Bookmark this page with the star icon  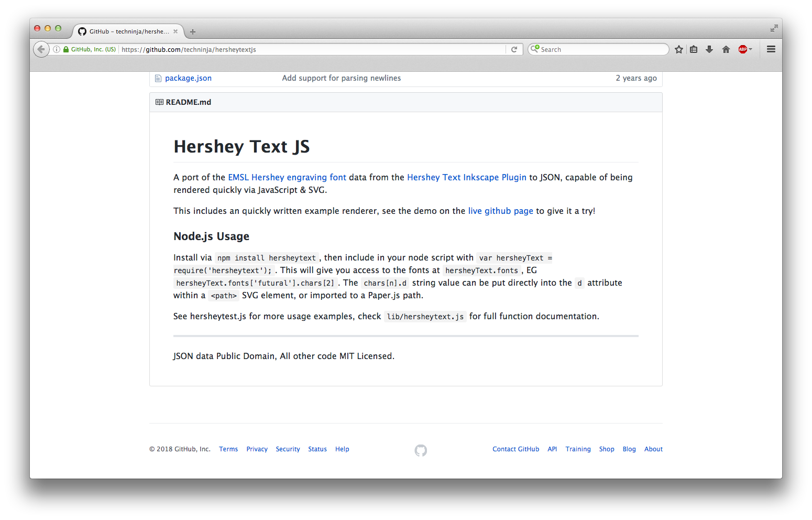pyautogui.click(x=679, y=49)
